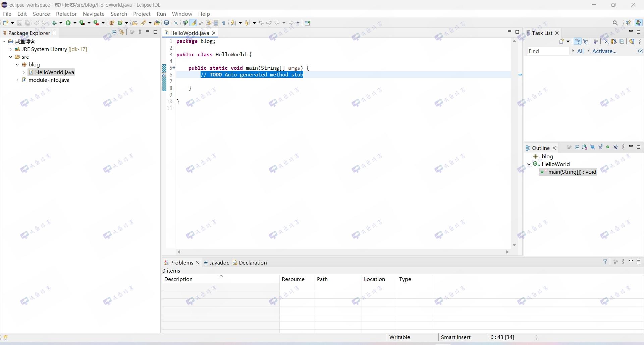The image size is (644, 345).
Task: Collapse all in Outline view
Action: click(577, 147)
